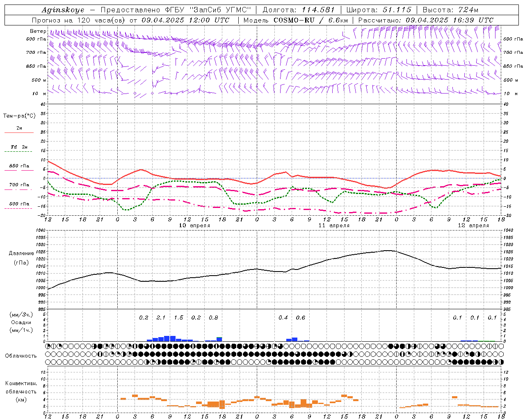Click the Облачность cloud cover label
This screenshot has width=525, height=420.
pyautogui.click(x=21, y=356)
